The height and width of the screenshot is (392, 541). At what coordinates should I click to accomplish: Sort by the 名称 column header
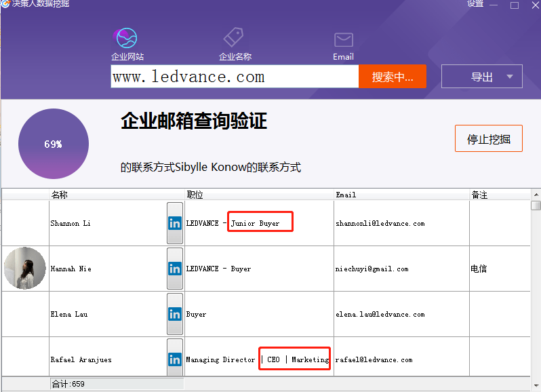click(x=60, y=195)
